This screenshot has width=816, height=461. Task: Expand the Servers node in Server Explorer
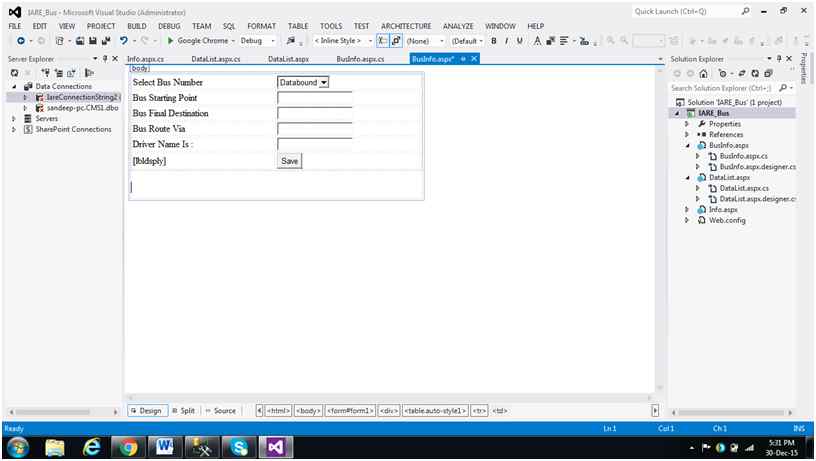14,119
